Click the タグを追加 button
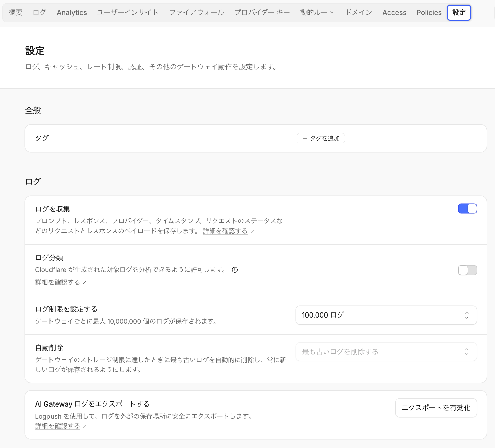 tap(321, 138)
